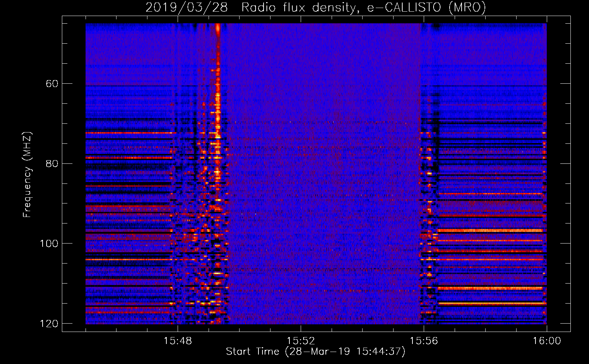Click the 60 frequency tick label
Viewport: 589px width, 364px height.
(x=52, y=84)
